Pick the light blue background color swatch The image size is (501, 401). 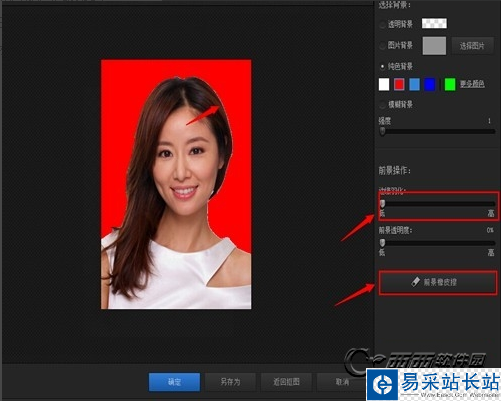414,84
